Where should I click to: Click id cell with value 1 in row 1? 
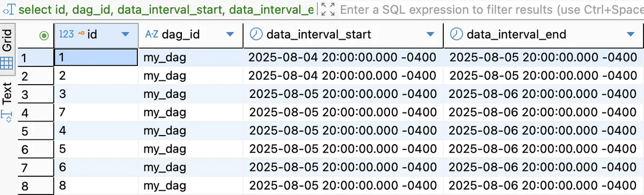coord(96,58)
